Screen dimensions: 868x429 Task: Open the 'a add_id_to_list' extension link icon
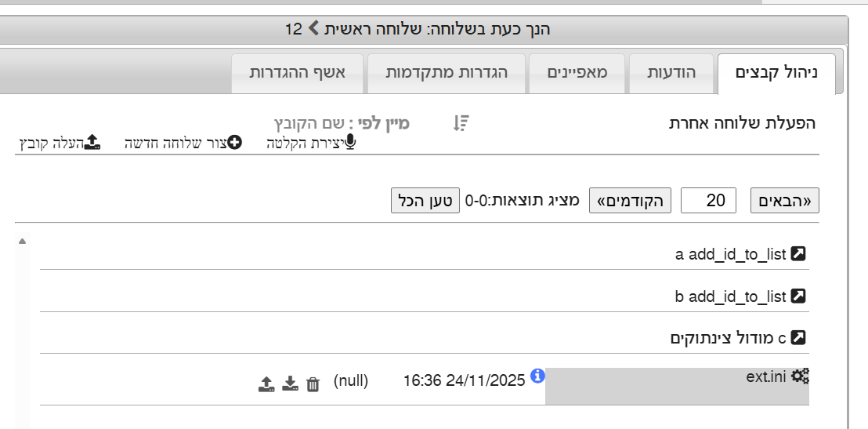(x=798, y=254)
